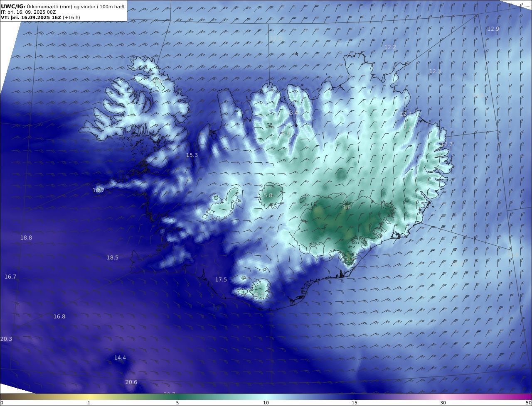This screenshot has width=532, height=406.
Task: Click the 12.3 value label on the map
Action: [435, 71]
